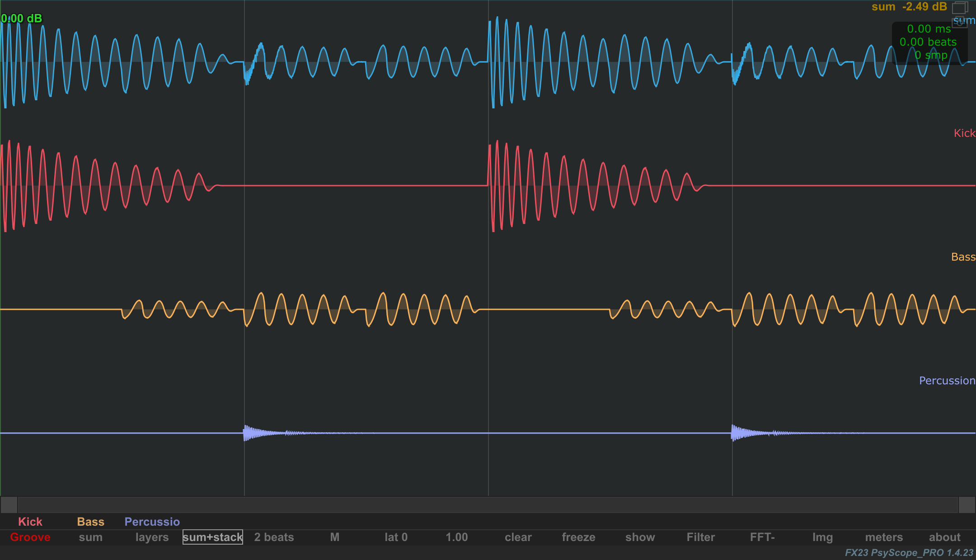976x560 pixels.
Task: Select the Bass channel label
Action: click(91, 522)
